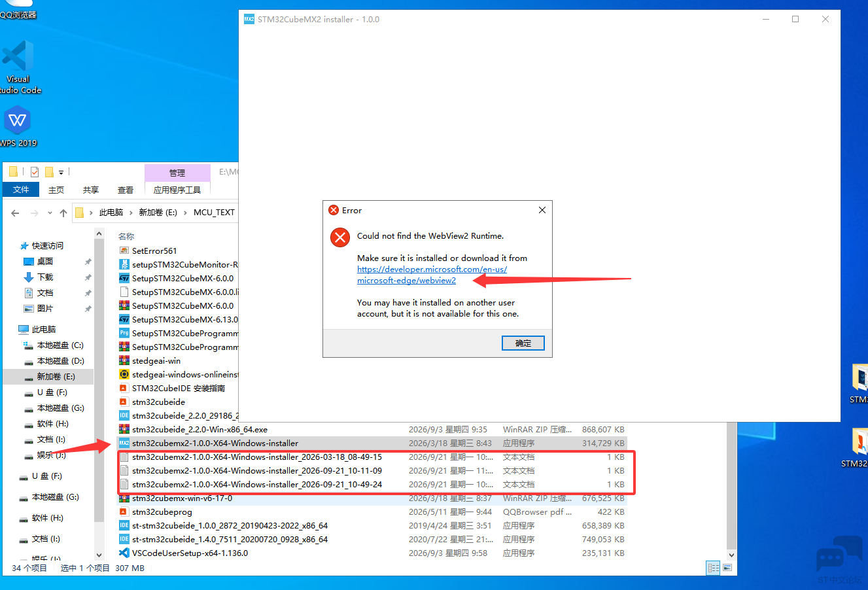Unpin 桌面 using its pin icon
The height and width of the screenshot is (590, 868).
[x=88, y=262]
